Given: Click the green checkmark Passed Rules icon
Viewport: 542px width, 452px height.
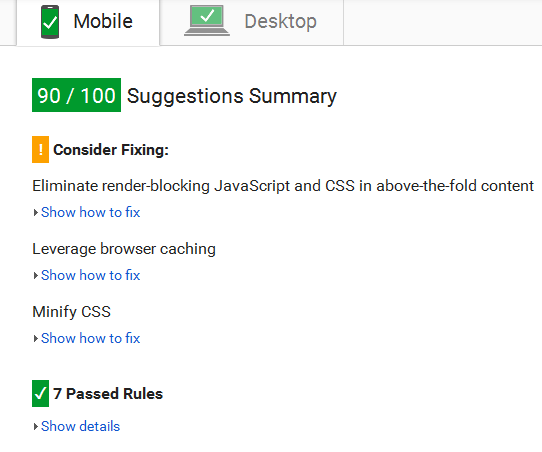Looking at the screenshot, I should coord(40,394).
